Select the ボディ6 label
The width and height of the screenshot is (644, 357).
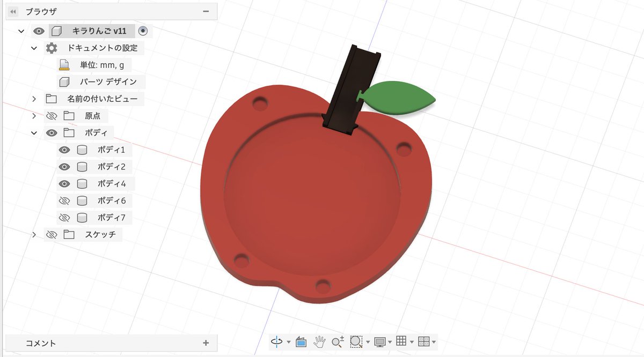click(112, 201)
